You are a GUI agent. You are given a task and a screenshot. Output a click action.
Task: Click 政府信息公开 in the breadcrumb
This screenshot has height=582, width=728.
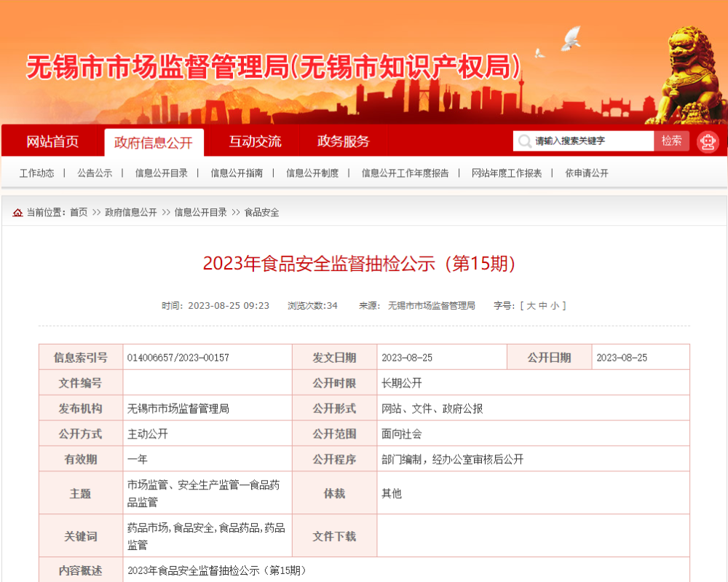click(x=131, y=213)
